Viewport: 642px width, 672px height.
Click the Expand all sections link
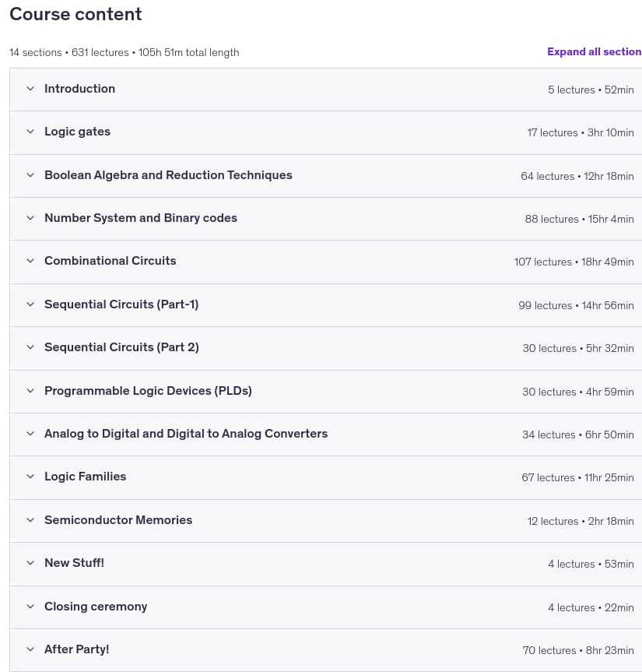(x=594, y=51)
